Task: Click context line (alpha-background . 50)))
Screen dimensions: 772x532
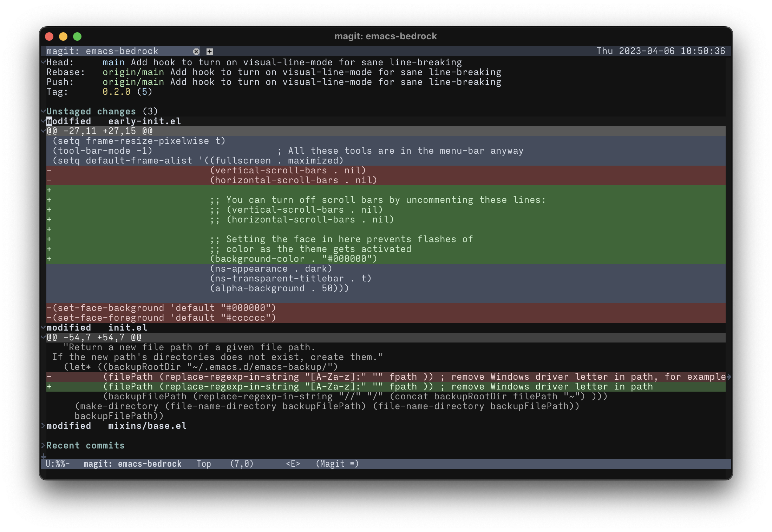Action: point(386,288)
